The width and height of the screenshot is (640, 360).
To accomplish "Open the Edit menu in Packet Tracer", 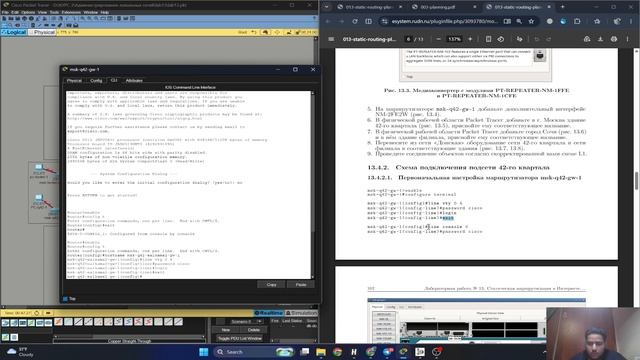I will point(15,12).
